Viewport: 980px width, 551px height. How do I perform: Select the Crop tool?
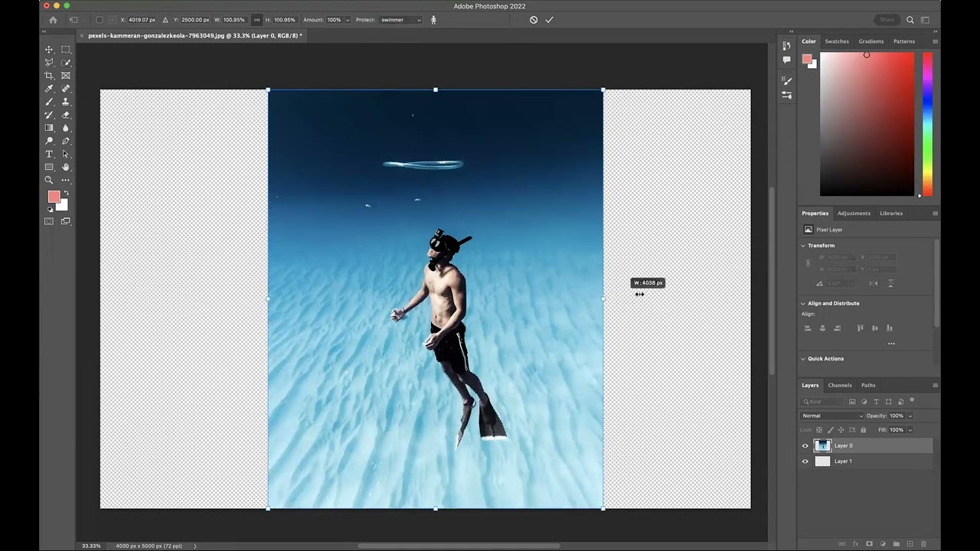tap(49, 75)
